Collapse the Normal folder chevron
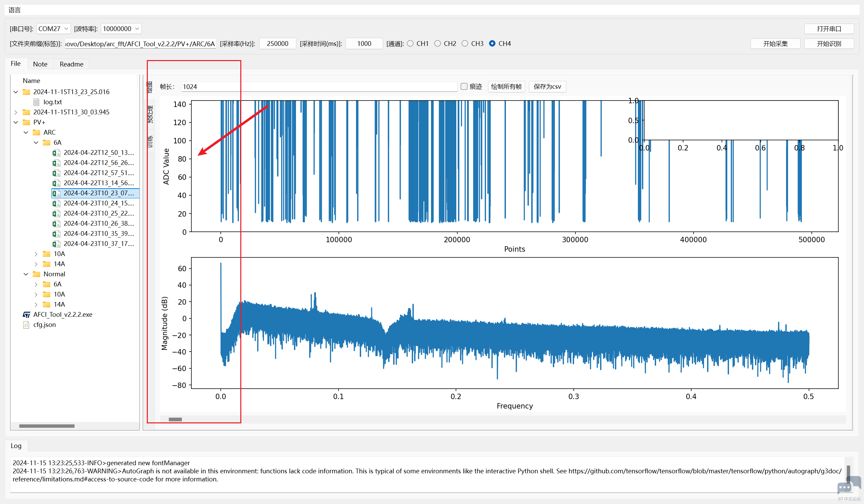864x504 pixels. pos(26,274)
